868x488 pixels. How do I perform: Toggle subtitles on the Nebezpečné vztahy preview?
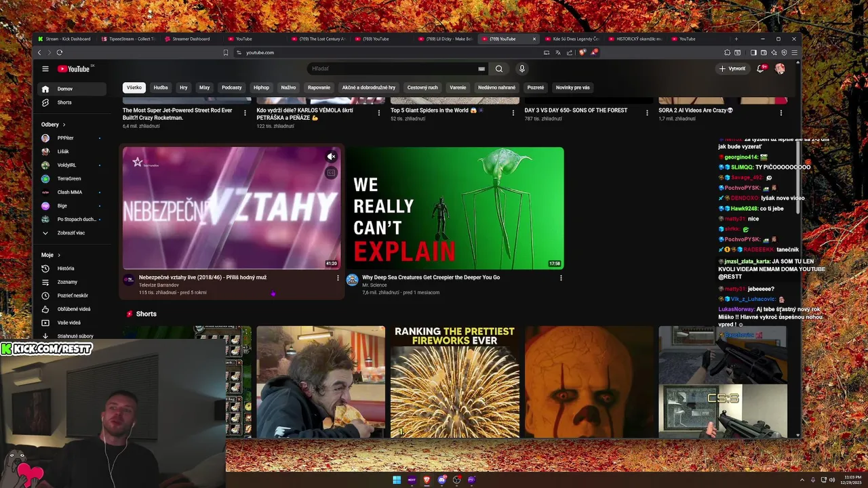(331, 173)
